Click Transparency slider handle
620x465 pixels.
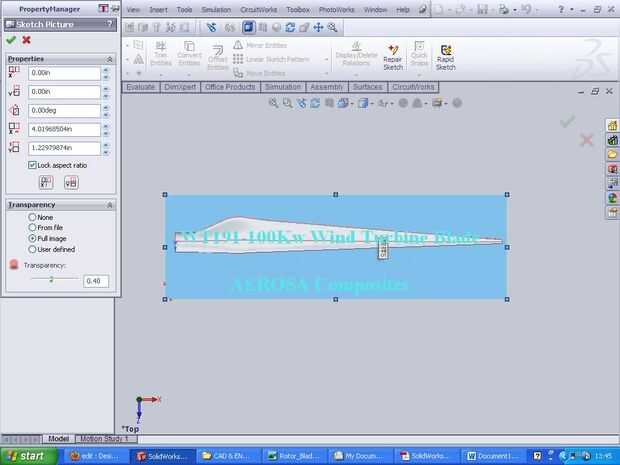click(51, 280)
